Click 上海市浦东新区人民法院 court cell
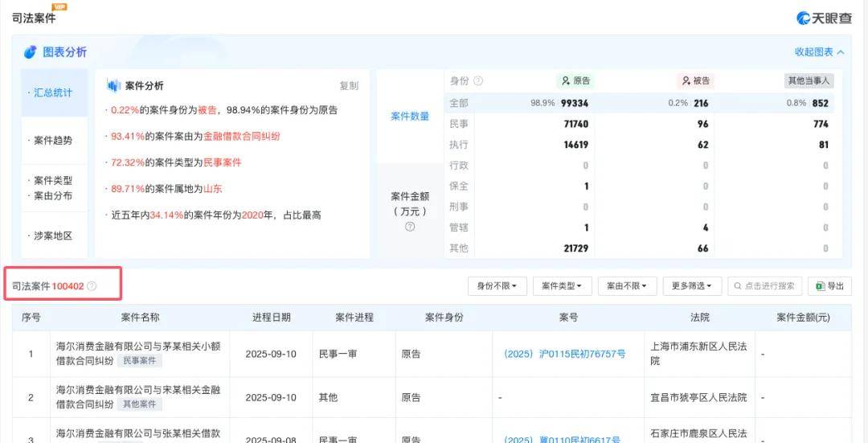 [x=698, y=354]
